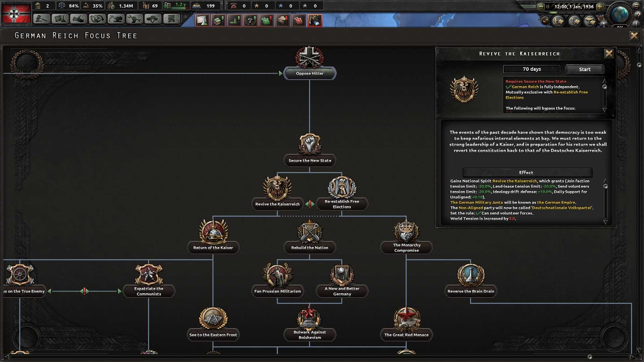Select Fan Prussian Militarism focus
Image resolution: width=644 pixels, height=362 pixels.
tap(277, 291)
